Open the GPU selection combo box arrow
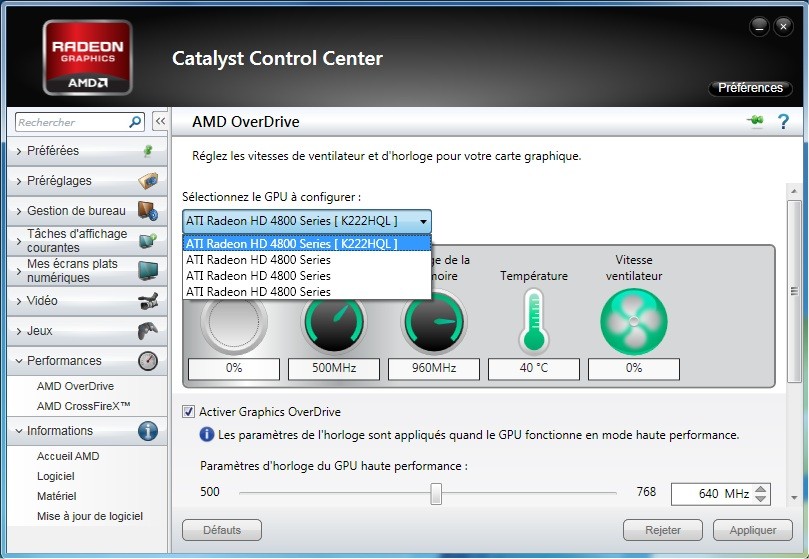This screenshot has width=809, height=559. click(423, 221)
